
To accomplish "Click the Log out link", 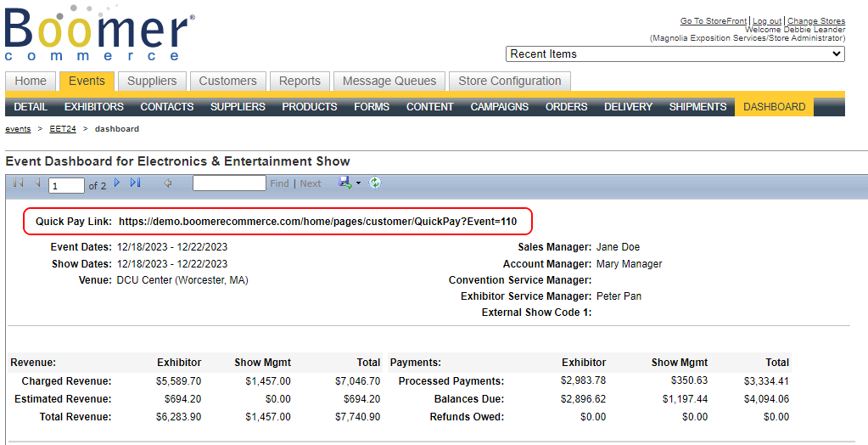I will coord(767,21).
